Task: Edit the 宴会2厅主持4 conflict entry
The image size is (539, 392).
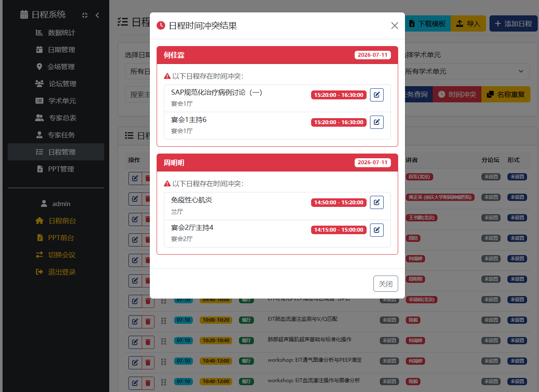Action: (376, 230)
